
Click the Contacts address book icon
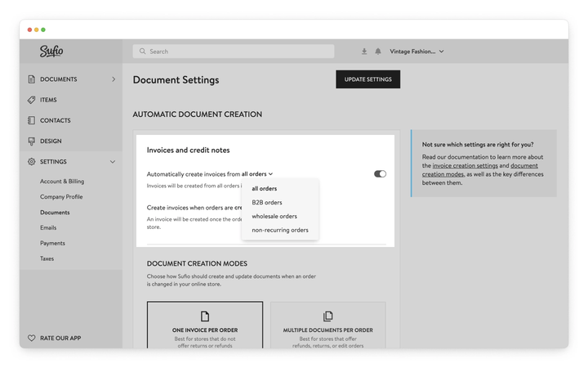32,120
